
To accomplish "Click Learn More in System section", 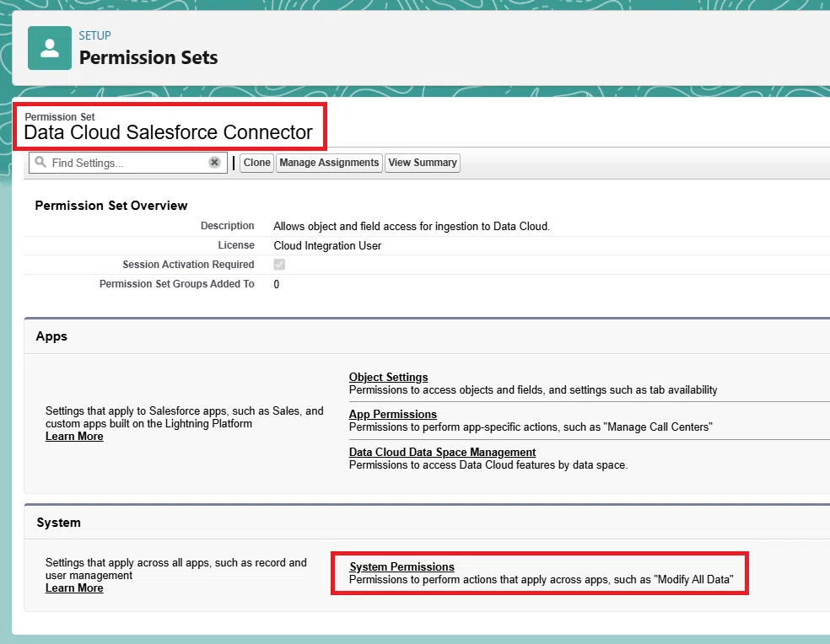I will pyautogui.click(x=74, y=588).
